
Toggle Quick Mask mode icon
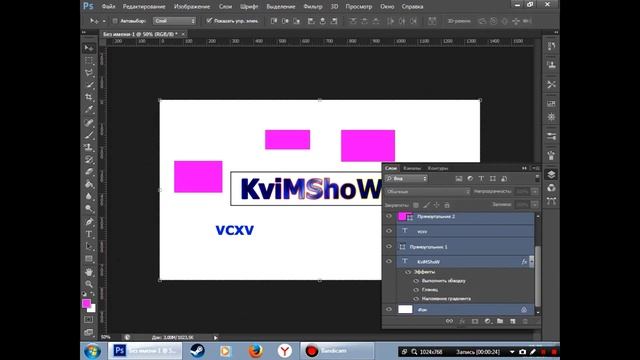coord(89,320)
